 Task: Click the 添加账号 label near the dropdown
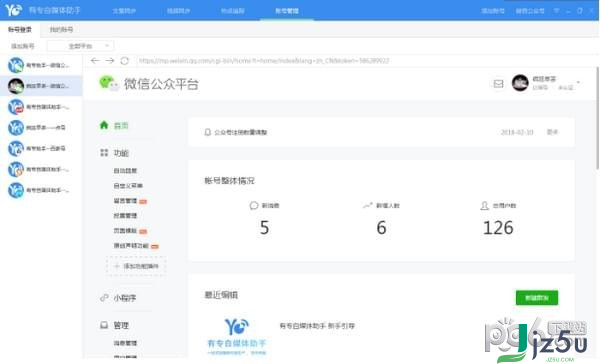[x=23, y=46]
